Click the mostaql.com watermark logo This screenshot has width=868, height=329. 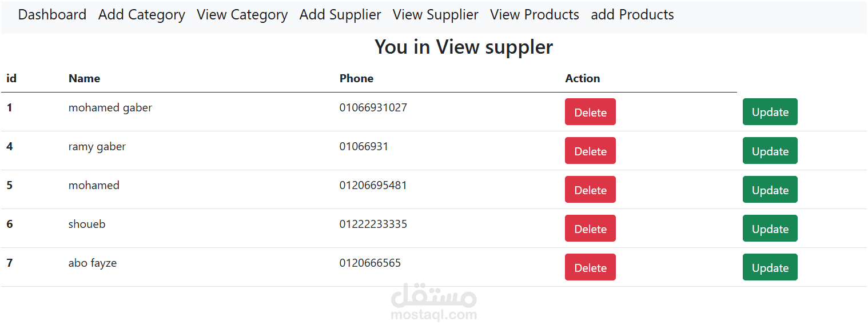coord(433,302)
